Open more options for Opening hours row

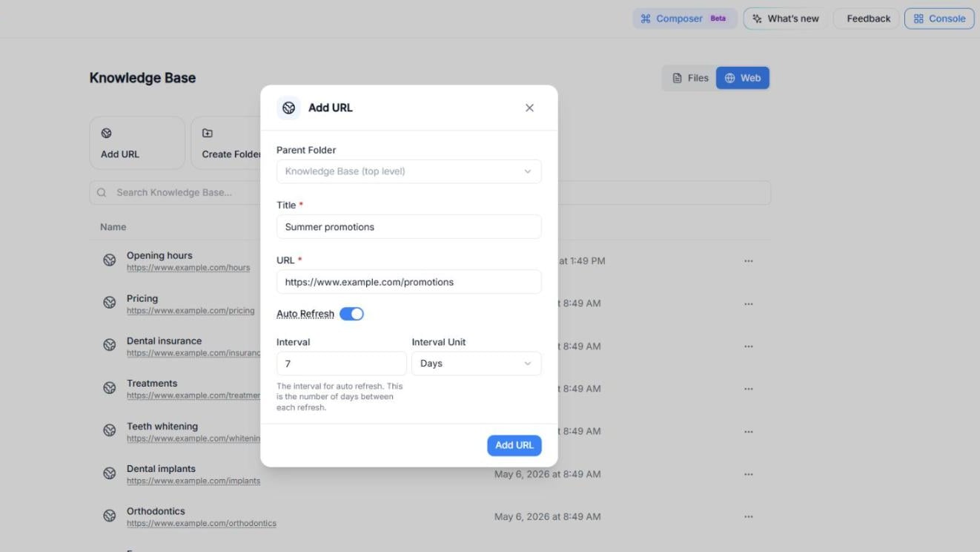749,261
